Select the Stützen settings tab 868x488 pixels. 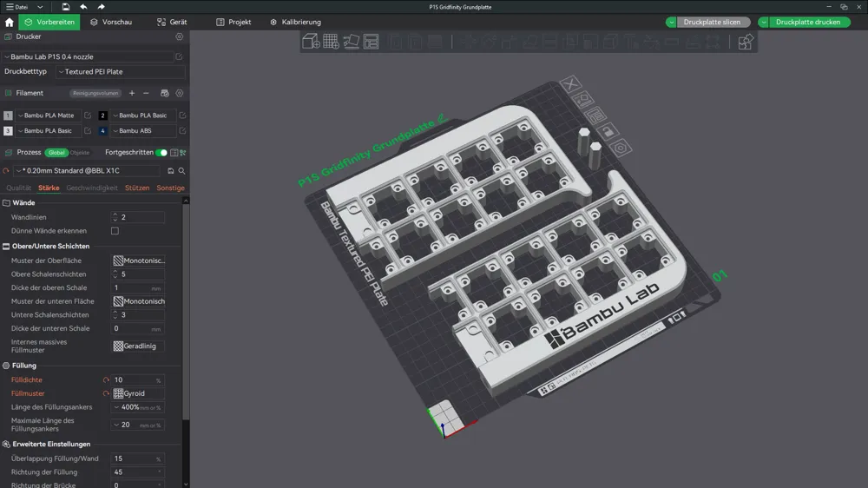(137, 188)
